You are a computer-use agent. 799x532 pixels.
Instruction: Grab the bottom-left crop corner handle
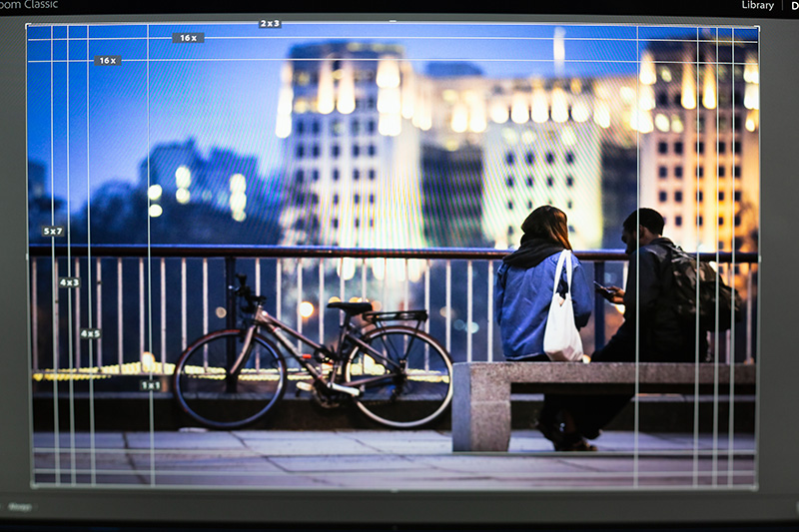coord(32,486)
